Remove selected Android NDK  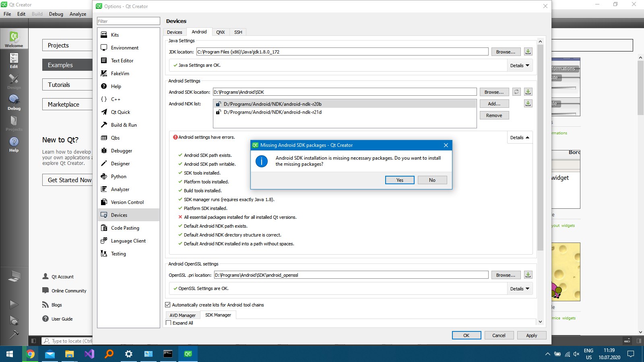494,115
